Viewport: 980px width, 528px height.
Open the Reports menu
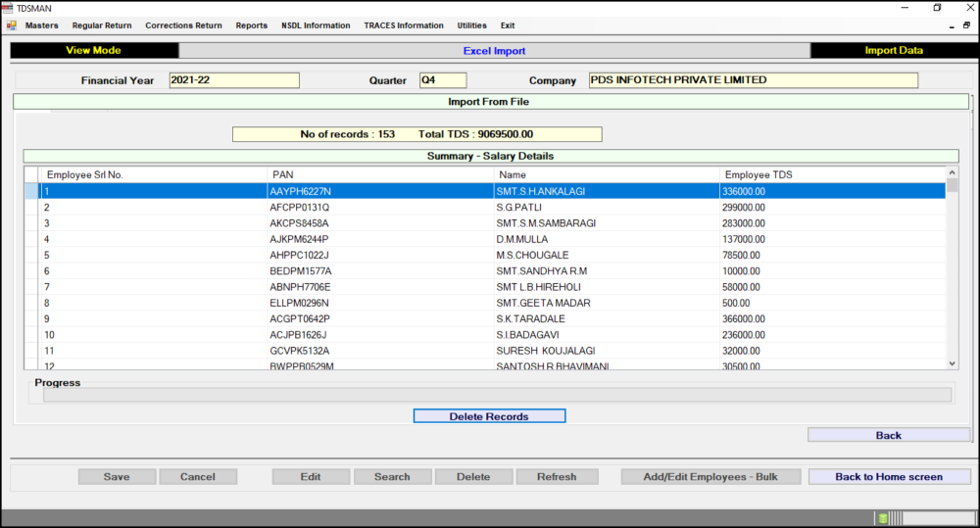click(x=251, y=25)
